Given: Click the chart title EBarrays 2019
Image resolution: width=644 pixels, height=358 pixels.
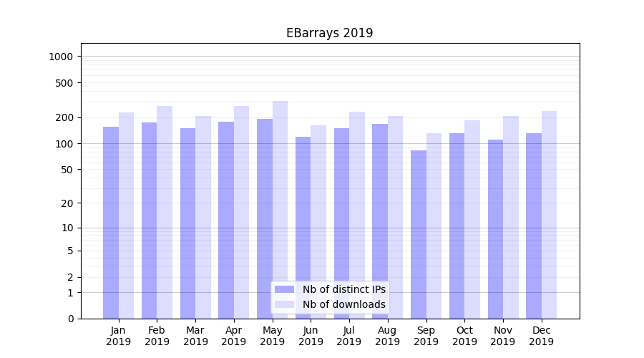Looking at the screenshot, I should (x=329, y=33).
